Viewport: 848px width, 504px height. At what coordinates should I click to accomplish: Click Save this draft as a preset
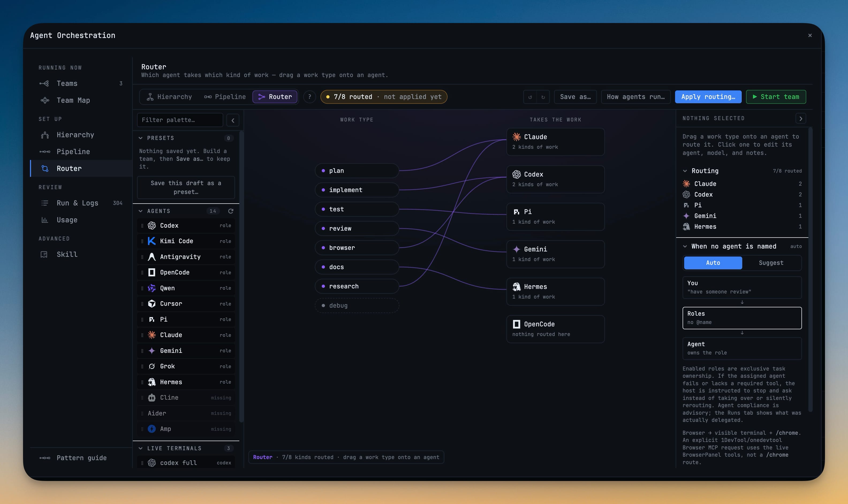pyautogui.click(x=186, y=188)
